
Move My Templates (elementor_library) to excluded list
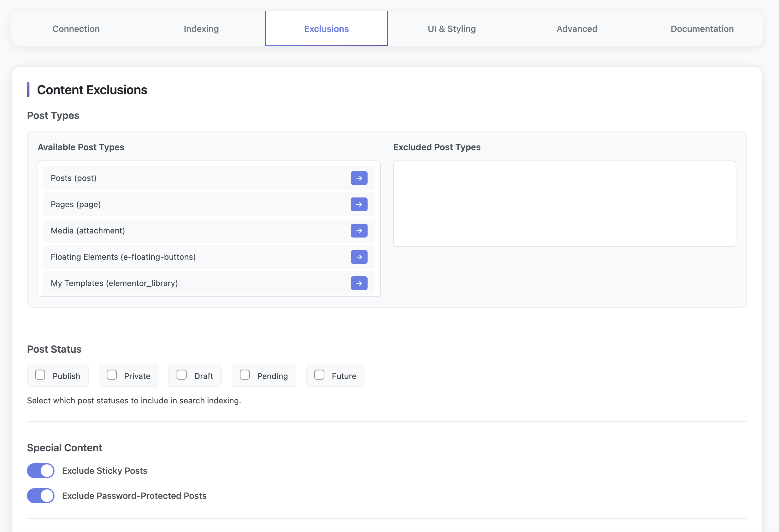pyautogui.click(x=359, y=283)
